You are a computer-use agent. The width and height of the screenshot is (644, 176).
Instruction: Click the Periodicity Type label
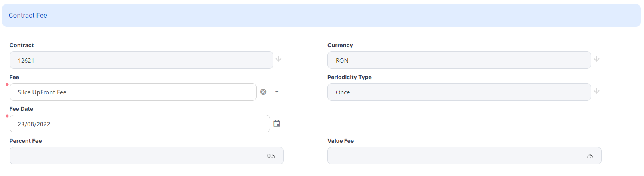pos(349,77)
